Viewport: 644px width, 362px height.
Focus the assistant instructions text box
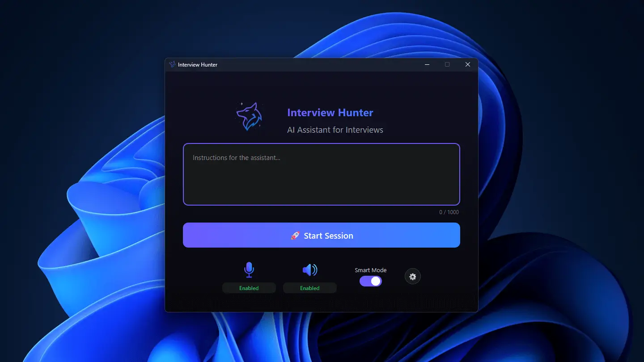pos(321,174)
